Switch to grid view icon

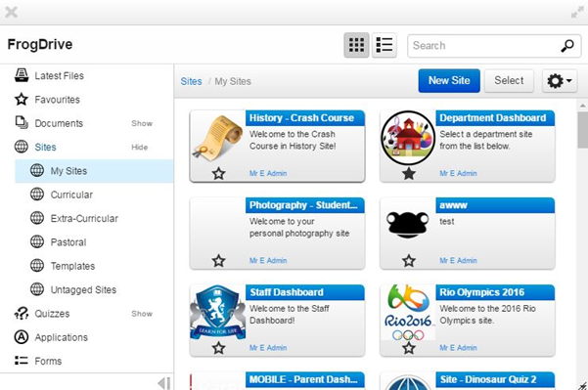tap(356, 45)
